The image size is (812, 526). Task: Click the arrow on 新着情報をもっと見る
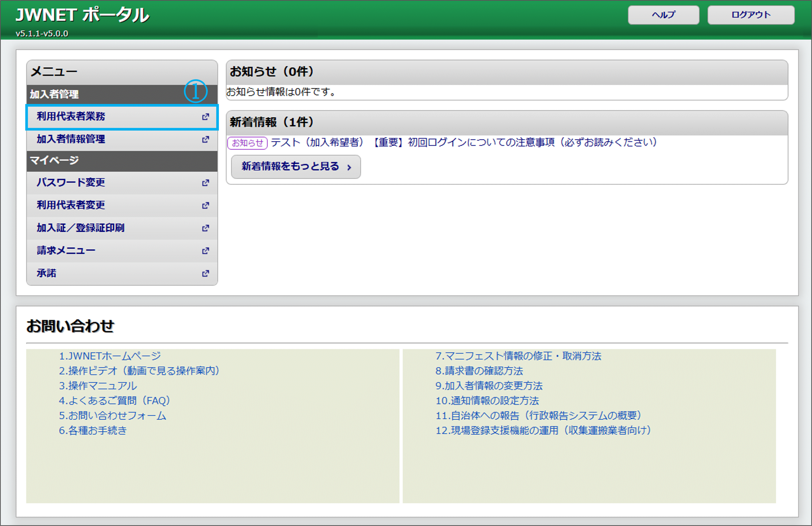coord(349,167)
